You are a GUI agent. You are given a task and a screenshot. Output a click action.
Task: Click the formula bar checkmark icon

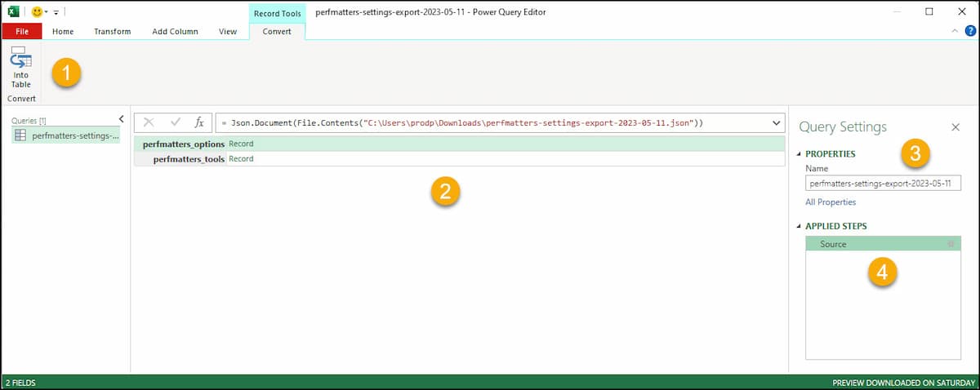click(175, 122)
